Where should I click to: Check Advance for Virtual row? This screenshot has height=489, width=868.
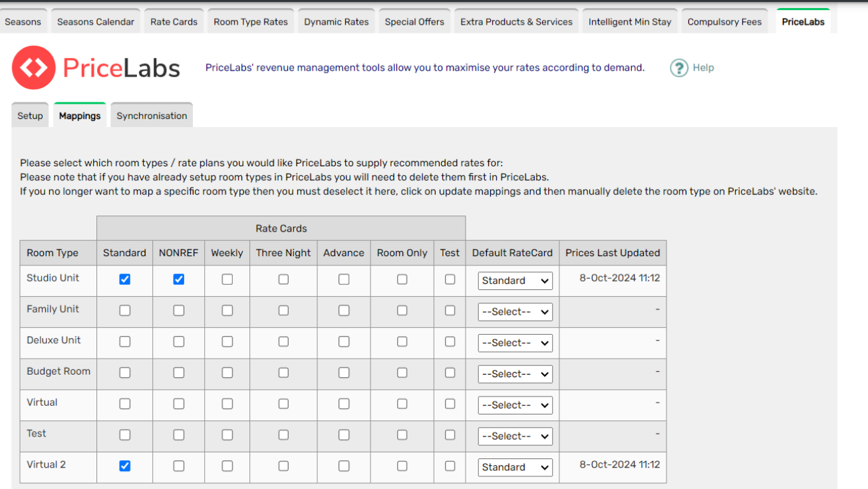[343, 404]
